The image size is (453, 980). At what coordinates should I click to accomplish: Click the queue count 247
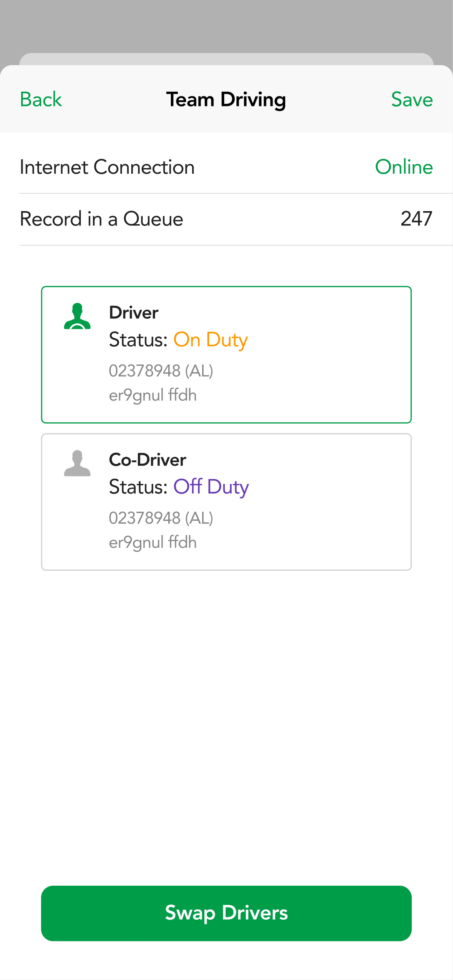tap(416, 219)
